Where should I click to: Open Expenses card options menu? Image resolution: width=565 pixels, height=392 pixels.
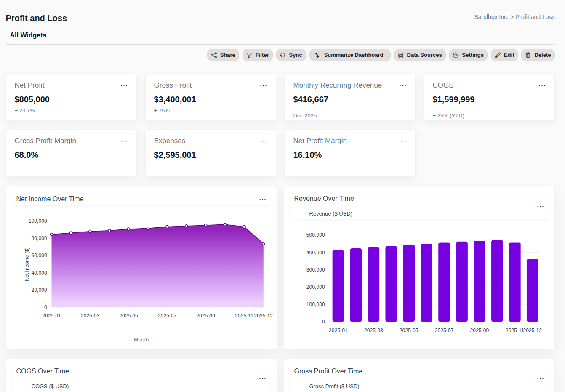point(263,141)
